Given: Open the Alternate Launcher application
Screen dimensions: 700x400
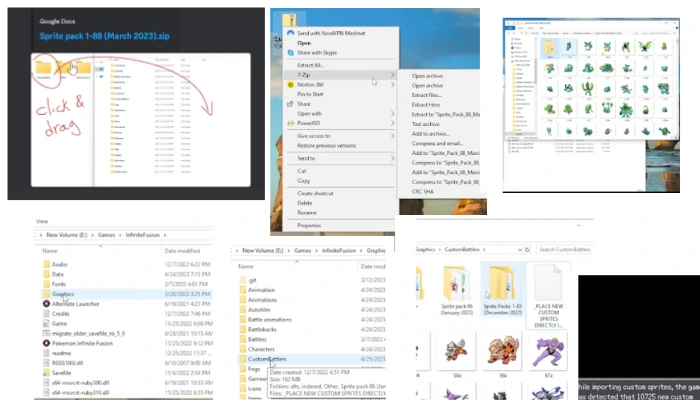Looking at the screenshot, I should tap(77, 304).
